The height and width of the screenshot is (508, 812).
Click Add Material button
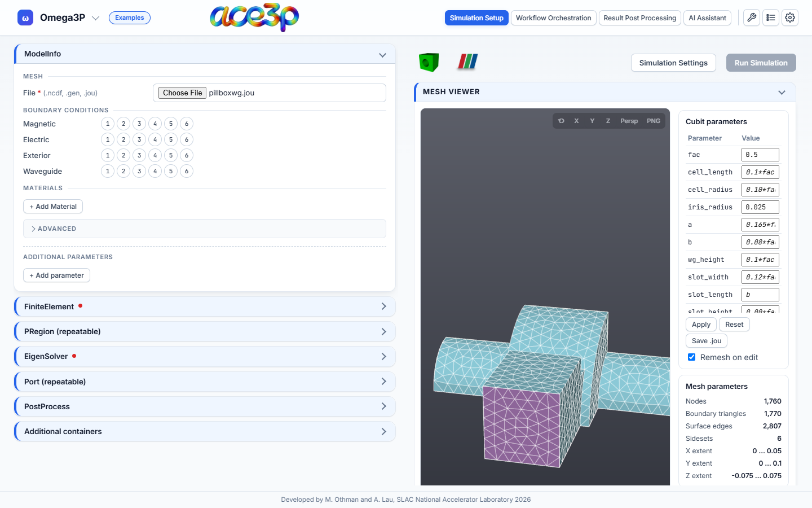point(53,207)
